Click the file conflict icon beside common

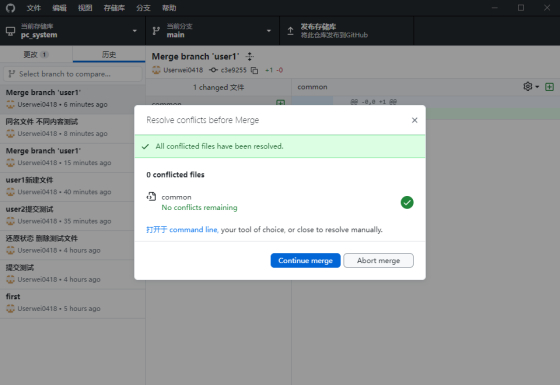(151, 196)
